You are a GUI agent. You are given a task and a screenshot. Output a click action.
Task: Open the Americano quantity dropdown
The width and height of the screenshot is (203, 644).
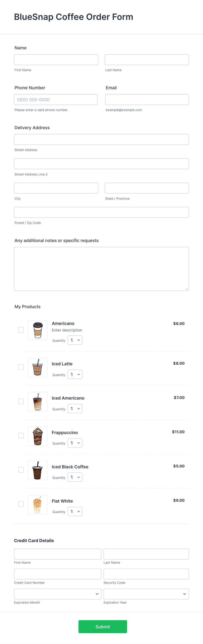coord(75,340)
